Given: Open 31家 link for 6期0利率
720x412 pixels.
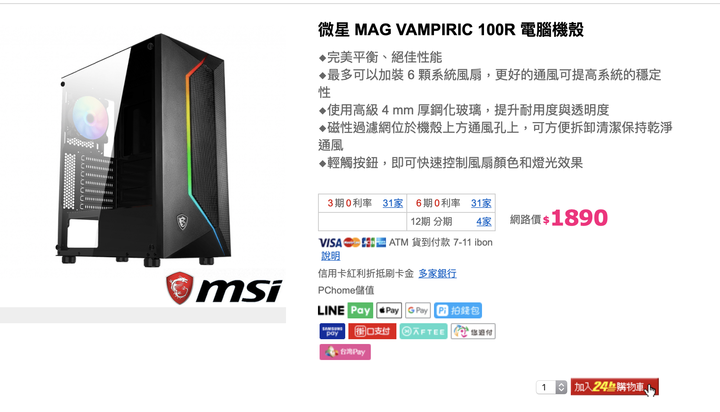Looking at the screenshot, I should coord(481,203).
